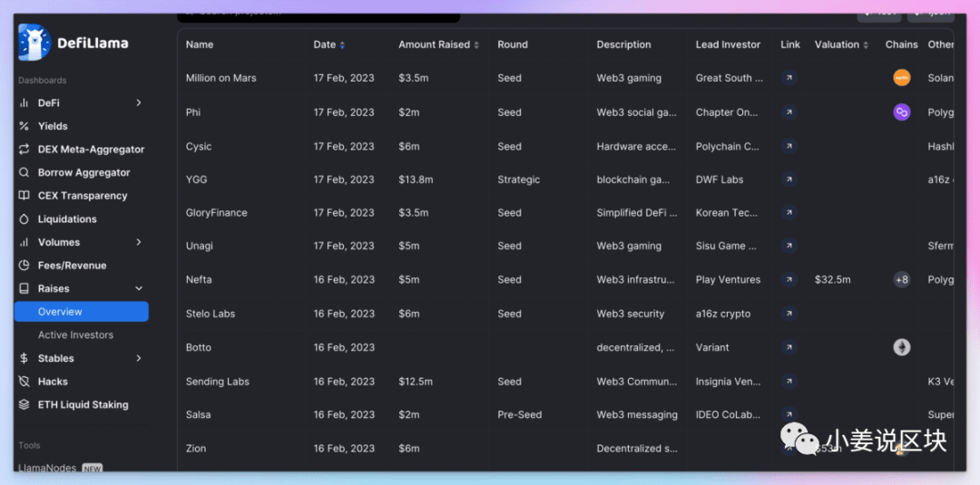This screenshot has width=980, height=485.
Task: Click "Million on Mars" project name
Action: (x=220, y=78)
